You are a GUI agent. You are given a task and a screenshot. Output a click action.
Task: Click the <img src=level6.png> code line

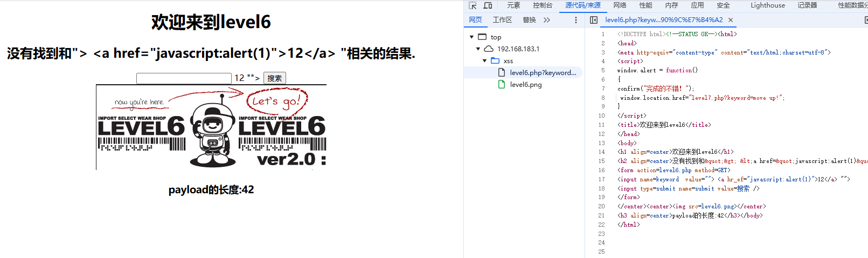point(691,206)
